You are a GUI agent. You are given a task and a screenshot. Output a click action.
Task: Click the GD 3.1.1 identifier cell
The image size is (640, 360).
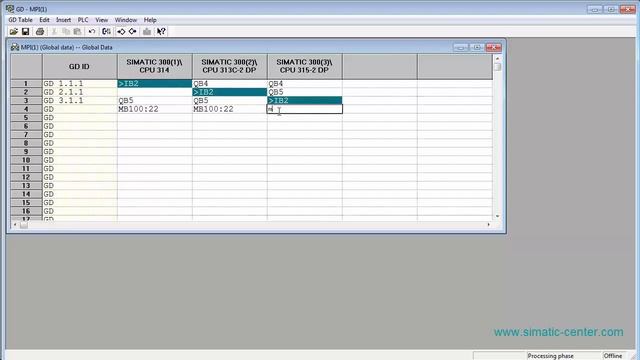[80, 100]
